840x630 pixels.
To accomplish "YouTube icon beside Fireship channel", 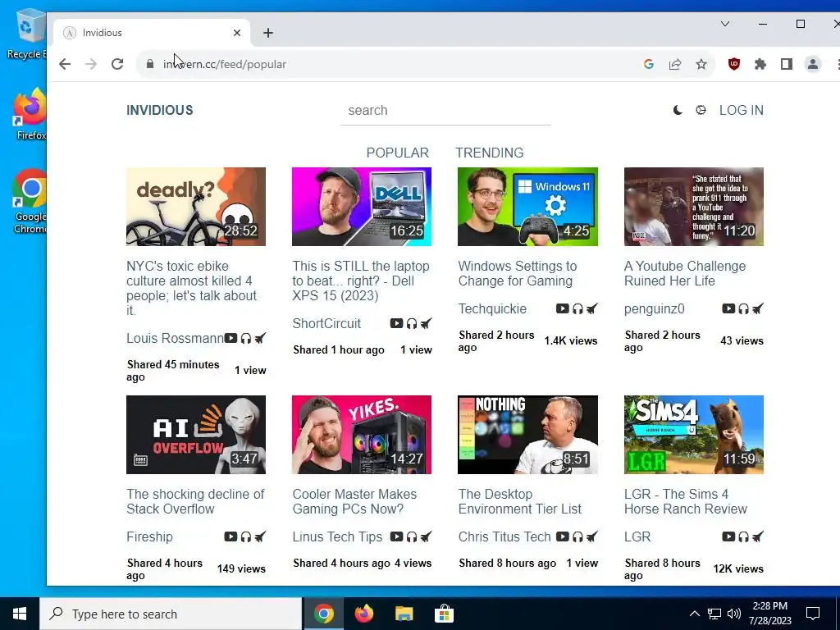I will pos(231,536).
